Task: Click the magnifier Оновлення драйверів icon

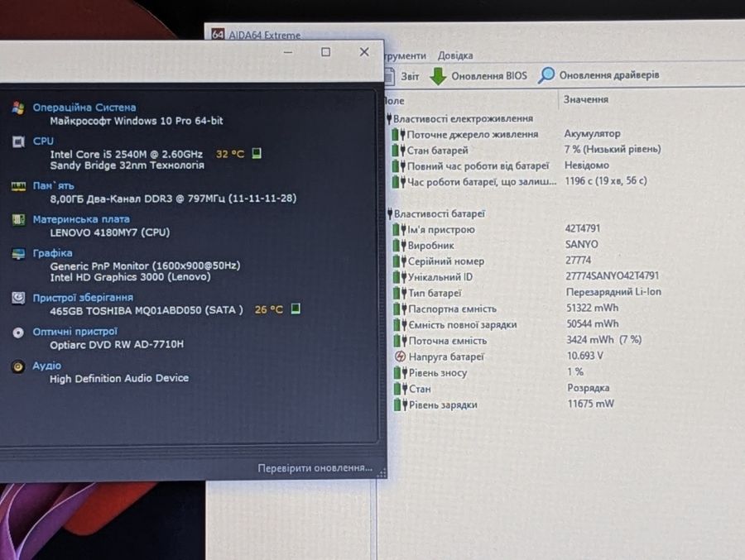Action: click(546, 75)
